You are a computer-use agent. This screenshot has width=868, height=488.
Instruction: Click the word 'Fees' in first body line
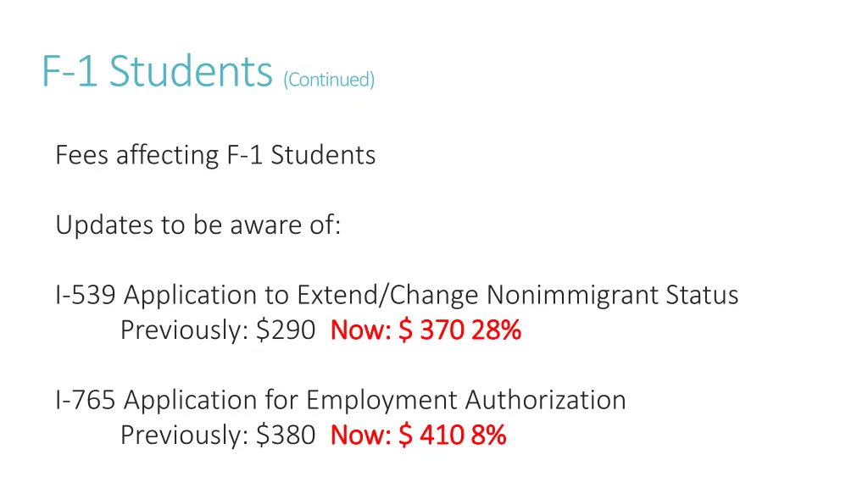coord(82,154)
